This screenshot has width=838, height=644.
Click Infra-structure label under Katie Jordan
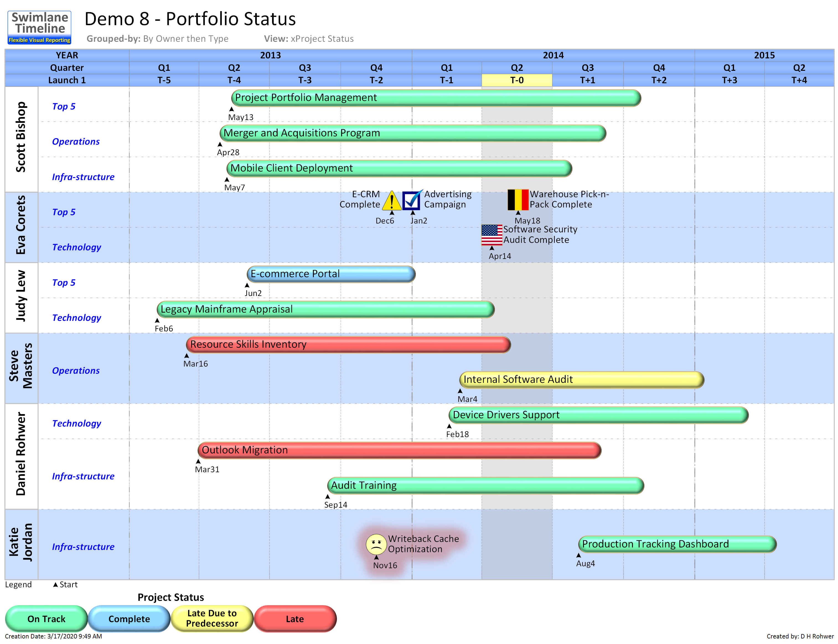point(83,547)
